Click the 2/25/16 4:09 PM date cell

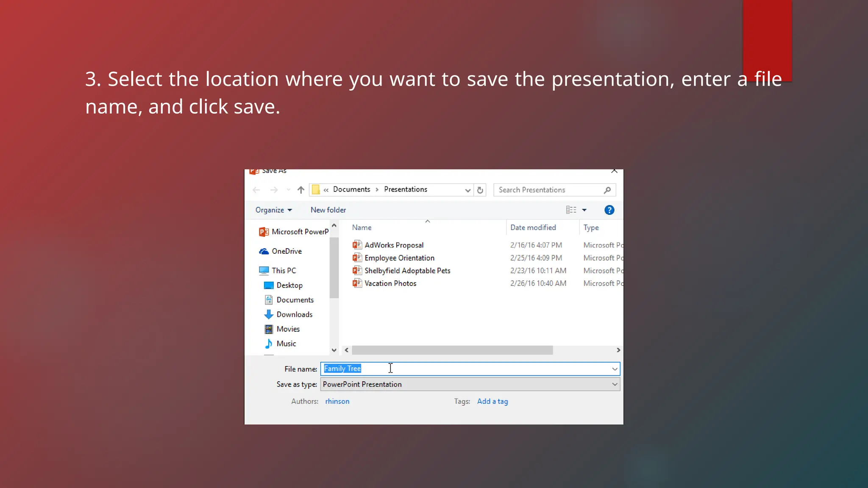(536, 258)
